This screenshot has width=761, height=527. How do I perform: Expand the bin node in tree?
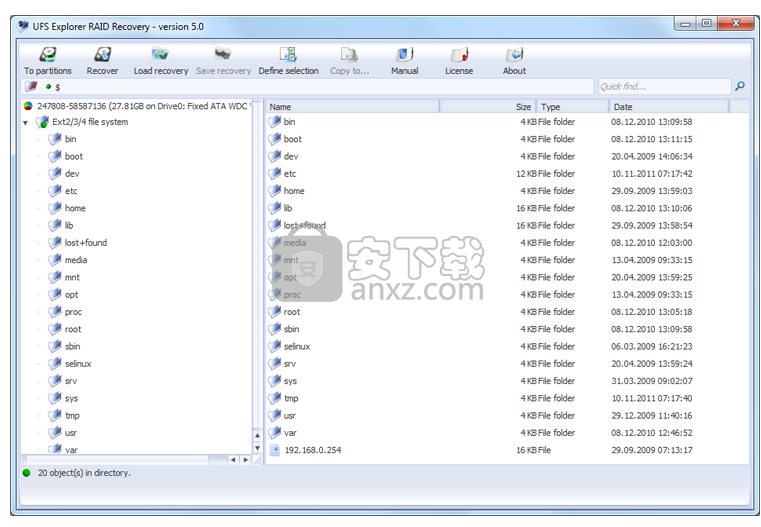click(38, 139)
